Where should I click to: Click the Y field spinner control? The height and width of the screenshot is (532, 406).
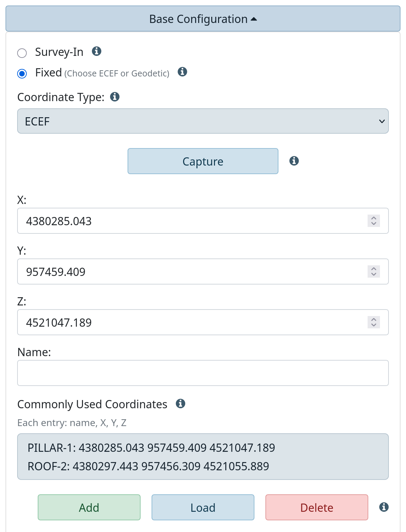(x=374, y=271)
